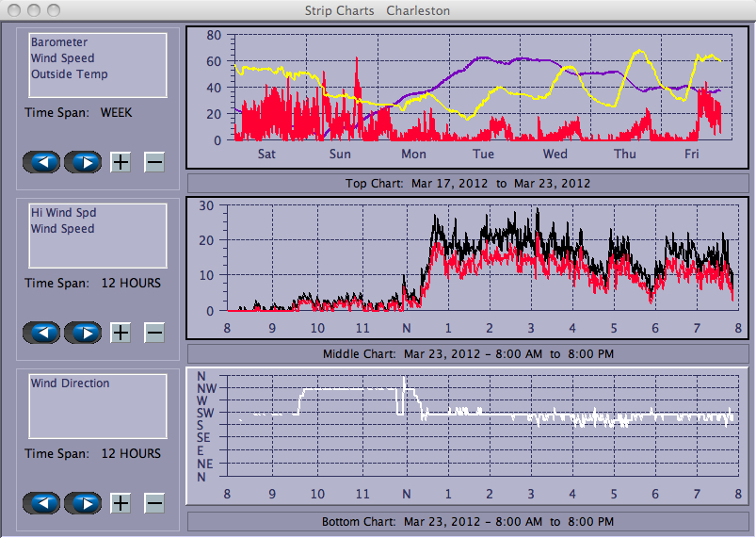Click the top chart's forward arrow button
This screenshot has height=538, width=756.
[x=83, y=162]
